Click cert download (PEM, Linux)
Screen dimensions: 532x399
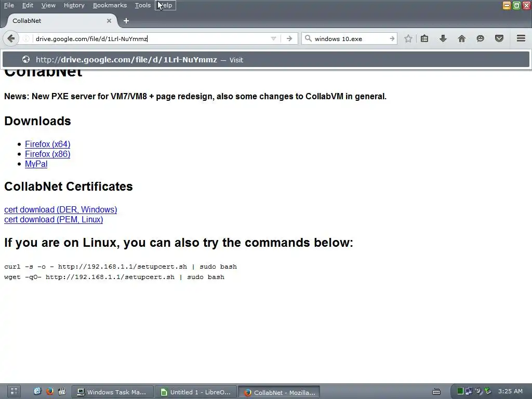[x=54, y=220]
